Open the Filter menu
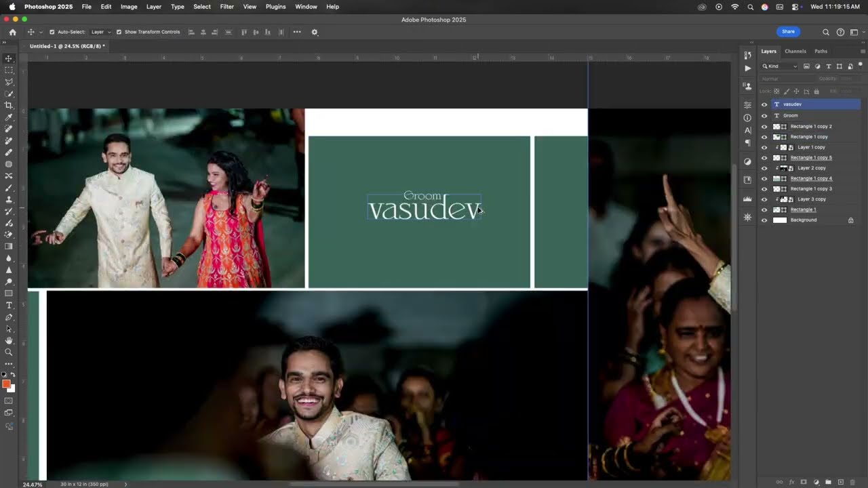The image size is (868, 488). 227,7
